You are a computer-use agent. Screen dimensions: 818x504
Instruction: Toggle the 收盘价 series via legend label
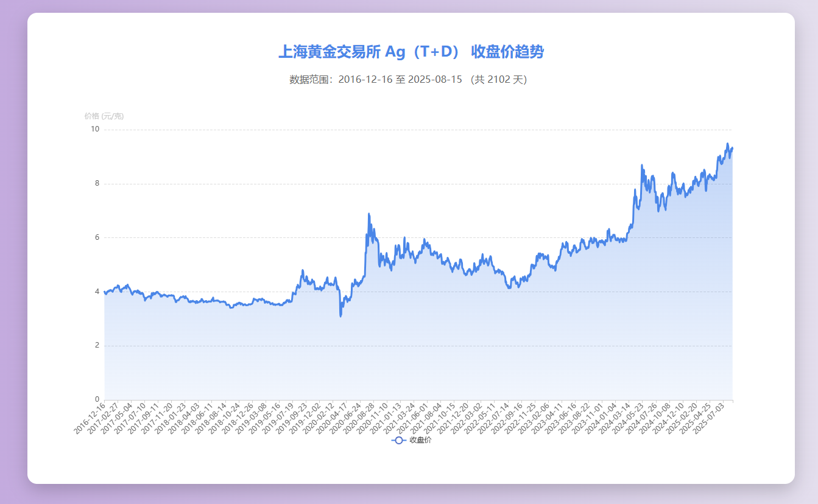420,440
